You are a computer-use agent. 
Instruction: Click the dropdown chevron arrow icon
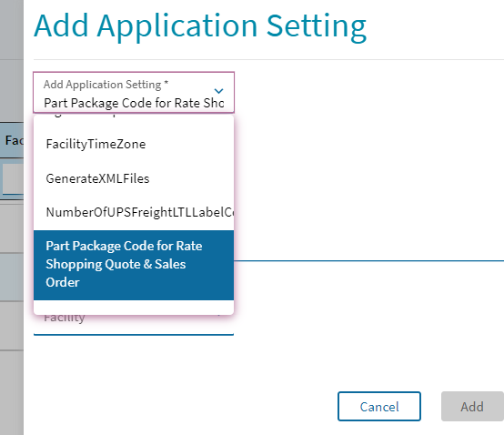point(218,91)
